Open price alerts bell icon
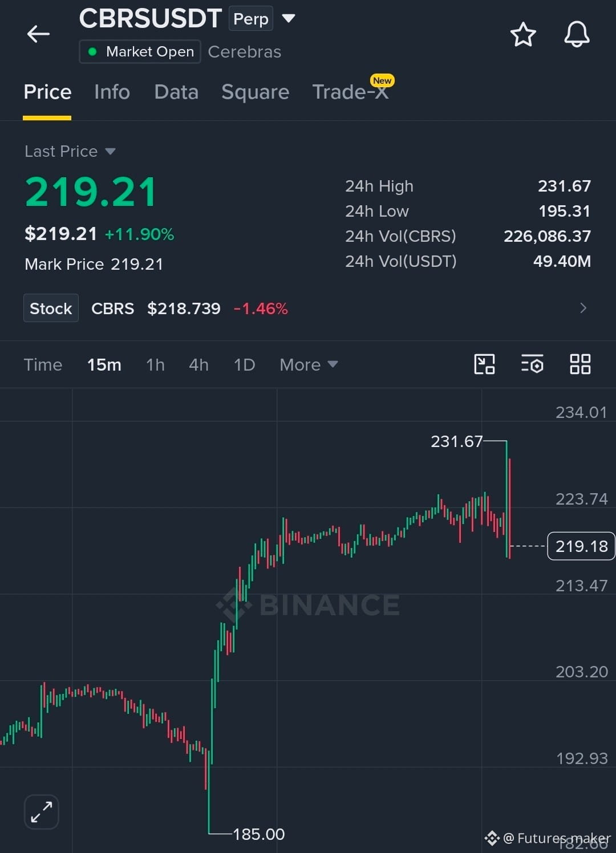616x853 pixels. click(577, 34)
